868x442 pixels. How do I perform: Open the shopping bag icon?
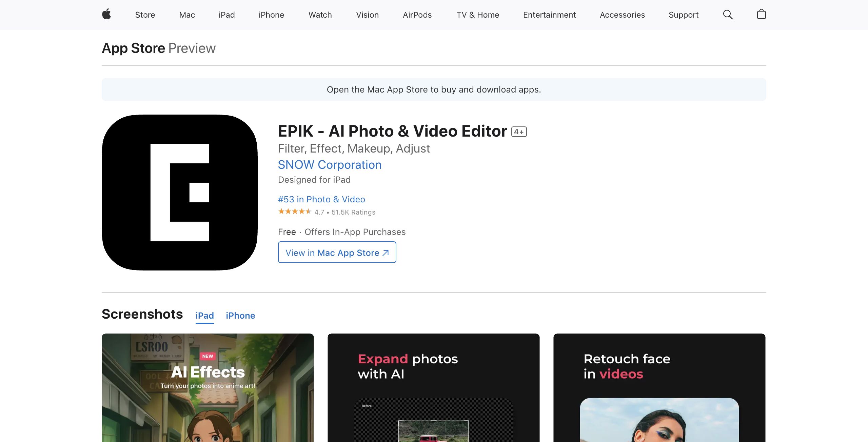[761, 14]
